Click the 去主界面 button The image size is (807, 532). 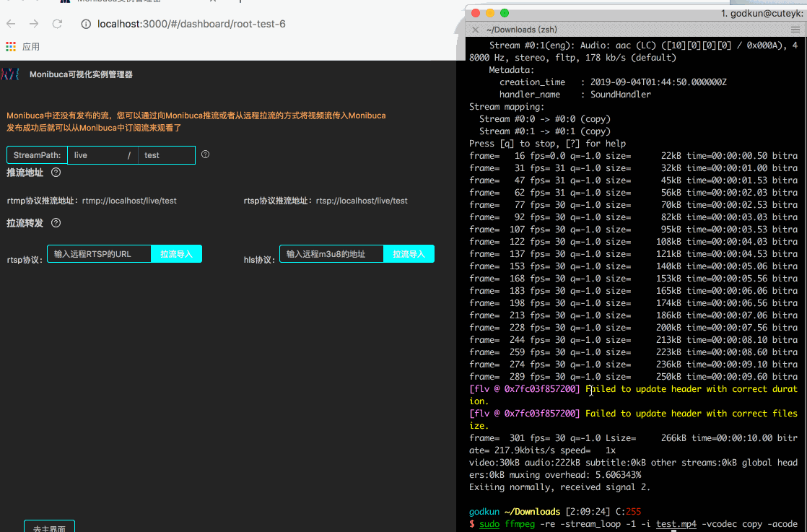coord(49,526)
